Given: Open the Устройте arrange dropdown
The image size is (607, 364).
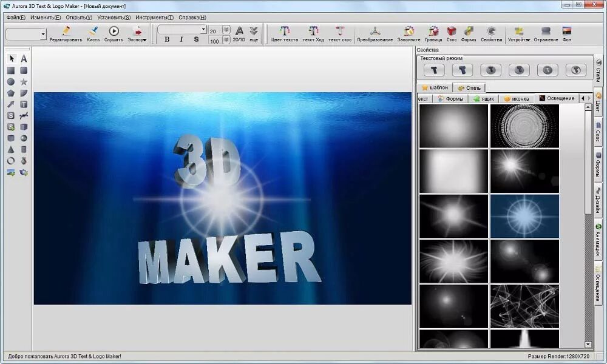Looking at the screenshot, I should pyautogui.click(x=519, y=33).
